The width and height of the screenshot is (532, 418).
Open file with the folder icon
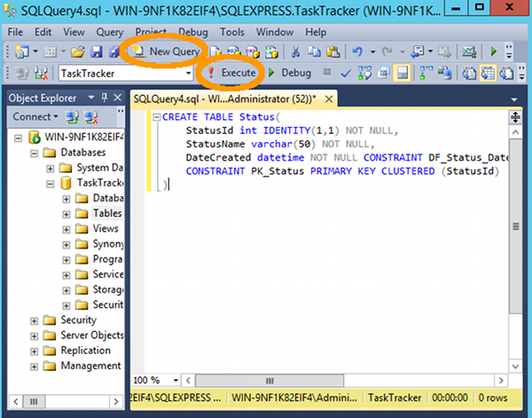coord(78,51)
